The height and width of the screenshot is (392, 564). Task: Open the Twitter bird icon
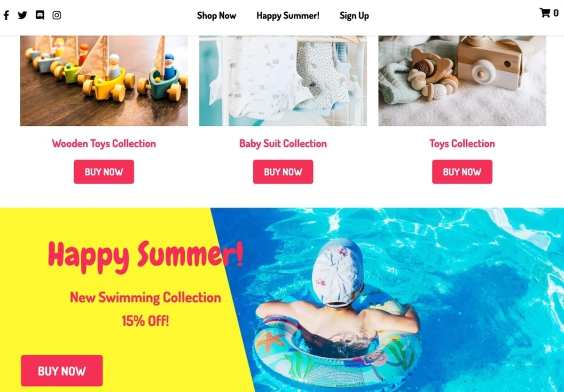tap(23, 15)
